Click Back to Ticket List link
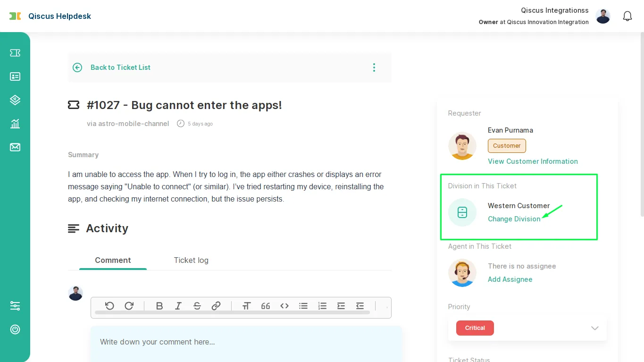The image size is (644, 362). pyautogui.click(x=120, y=67)
